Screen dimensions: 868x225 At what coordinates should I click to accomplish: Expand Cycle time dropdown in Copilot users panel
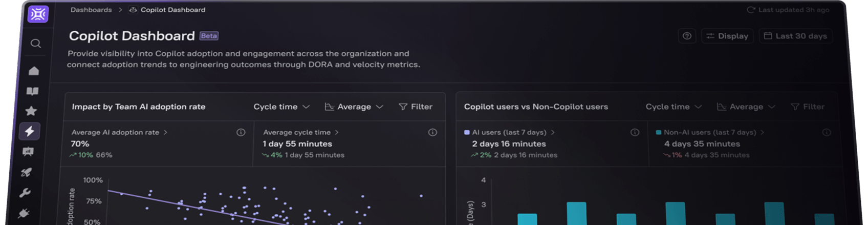(x=673, y=107)
